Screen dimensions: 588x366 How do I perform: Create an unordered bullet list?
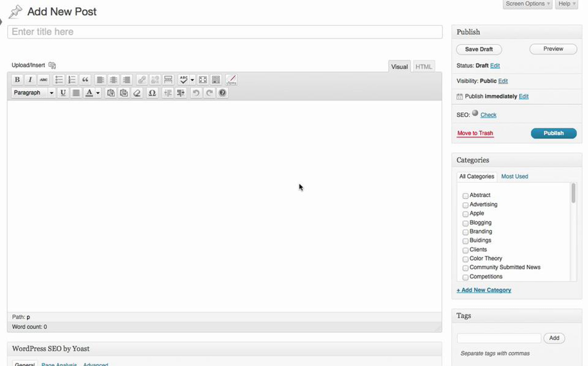click(x=59, y=80)
